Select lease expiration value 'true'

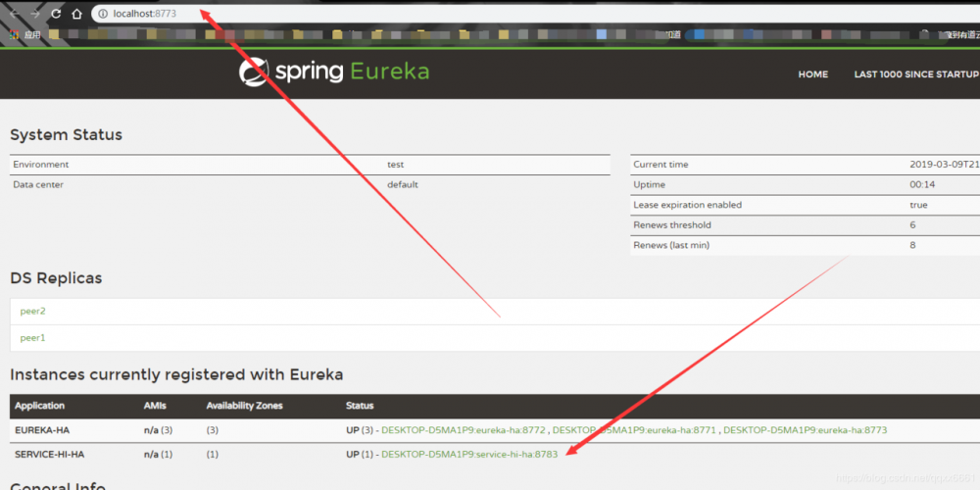(x=919, y=205)
